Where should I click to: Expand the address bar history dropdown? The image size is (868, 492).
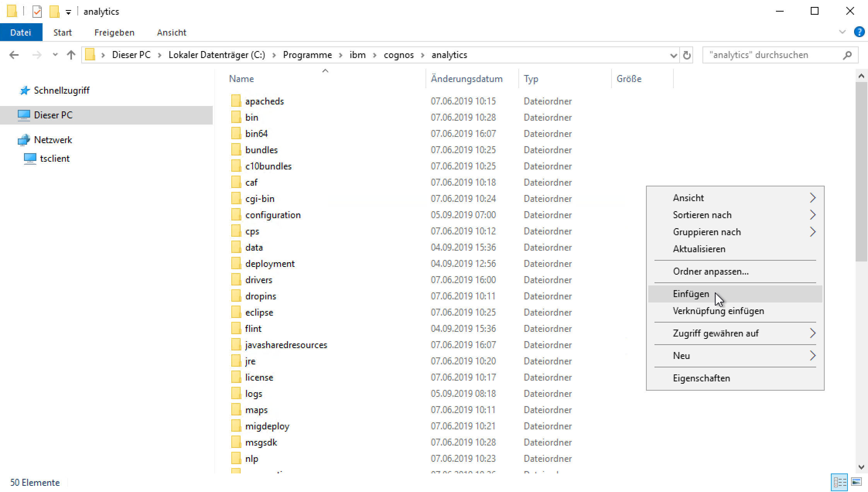673,55
